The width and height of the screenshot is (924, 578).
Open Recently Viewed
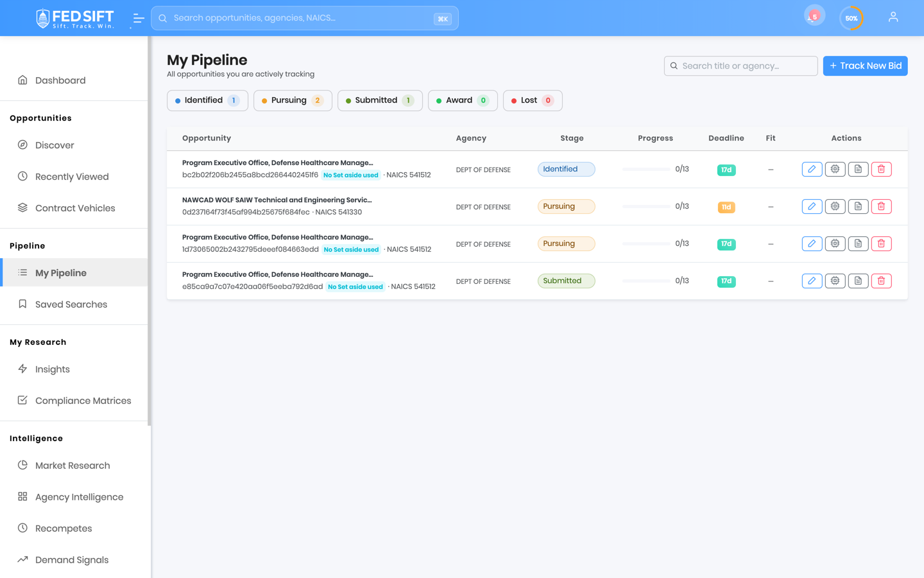74,177
